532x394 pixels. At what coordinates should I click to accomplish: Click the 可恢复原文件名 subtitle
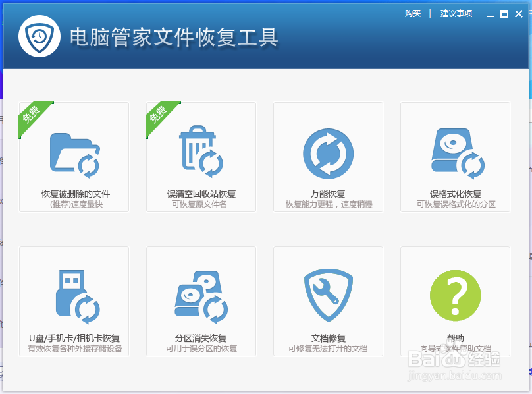(199, 204)
